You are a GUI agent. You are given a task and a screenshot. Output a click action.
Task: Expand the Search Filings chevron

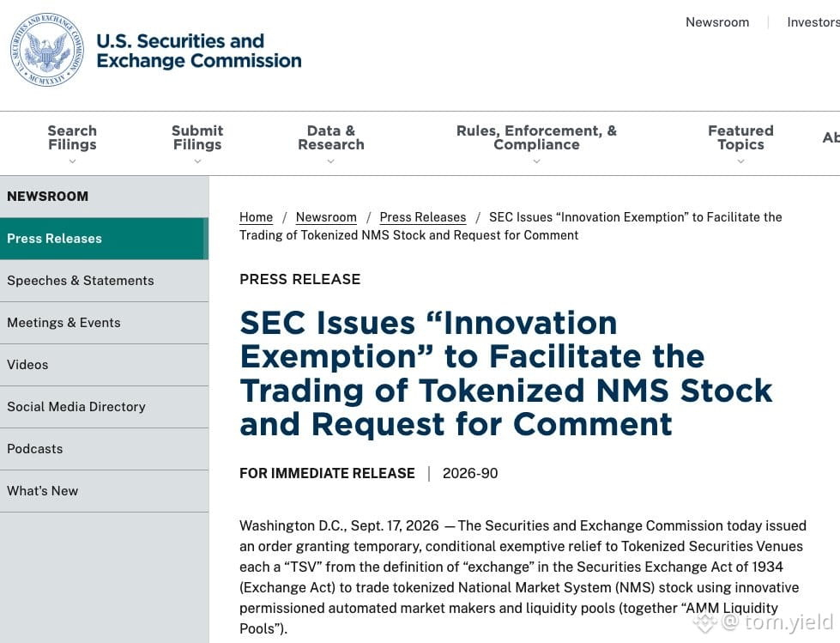72,161
